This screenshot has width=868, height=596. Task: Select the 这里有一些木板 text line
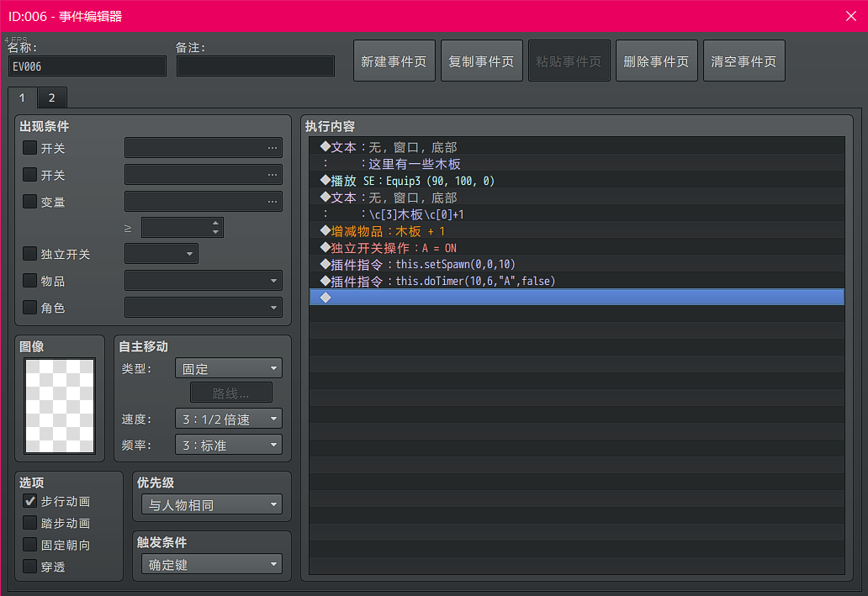(577, 165)
